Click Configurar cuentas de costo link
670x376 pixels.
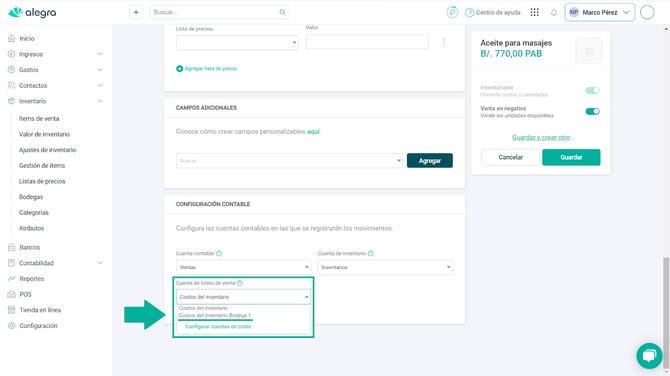tap(218, 326)
